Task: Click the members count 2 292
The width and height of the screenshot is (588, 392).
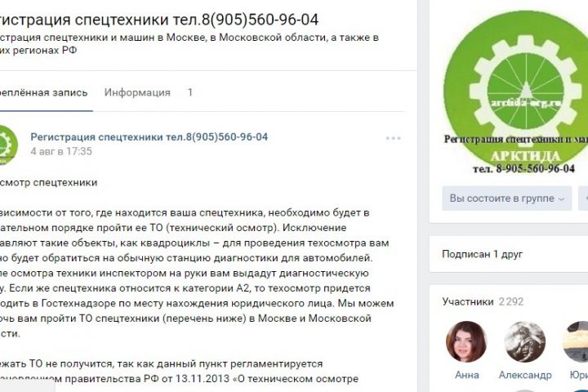Action: 510,301
